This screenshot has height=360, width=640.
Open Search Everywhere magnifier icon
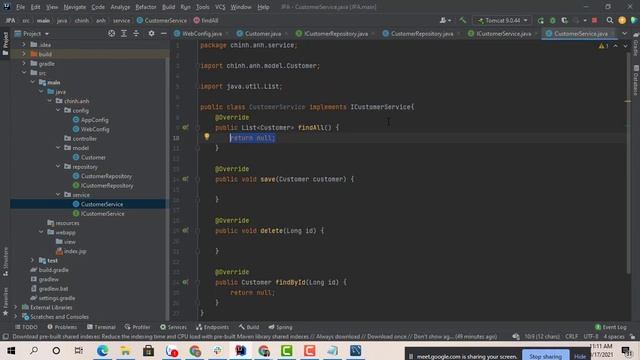(x=609, y=20)
